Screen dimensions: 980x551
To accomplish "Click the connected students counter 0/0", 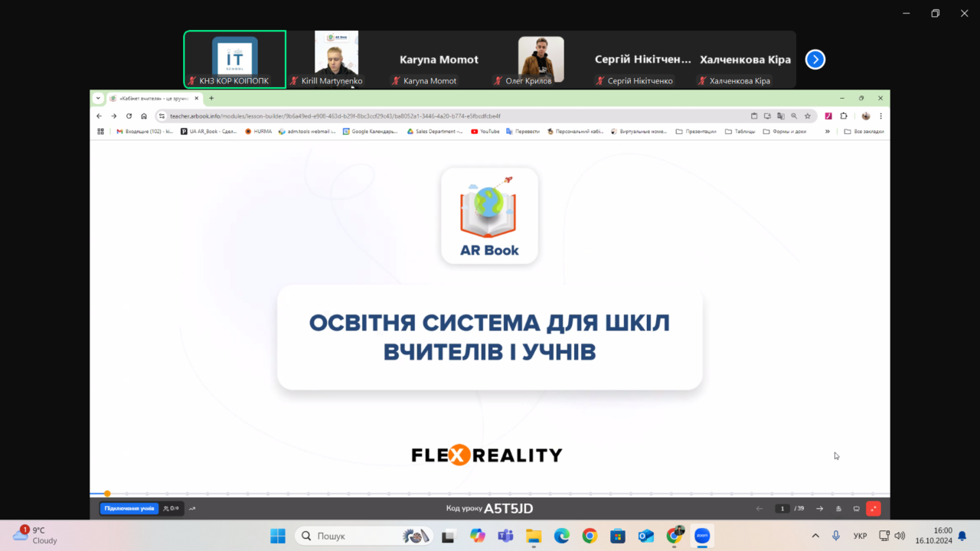I will tap(171, 508).
